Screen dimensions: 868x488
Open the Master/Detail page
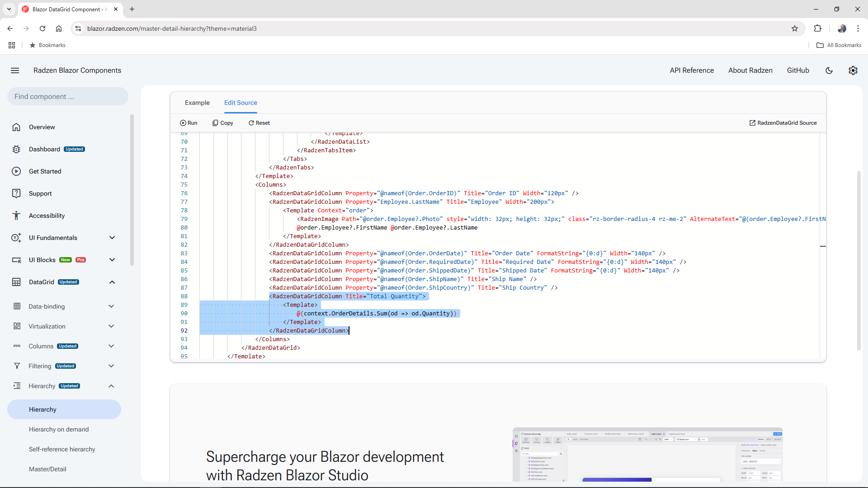pyautogui.click(x=47, y=469)
